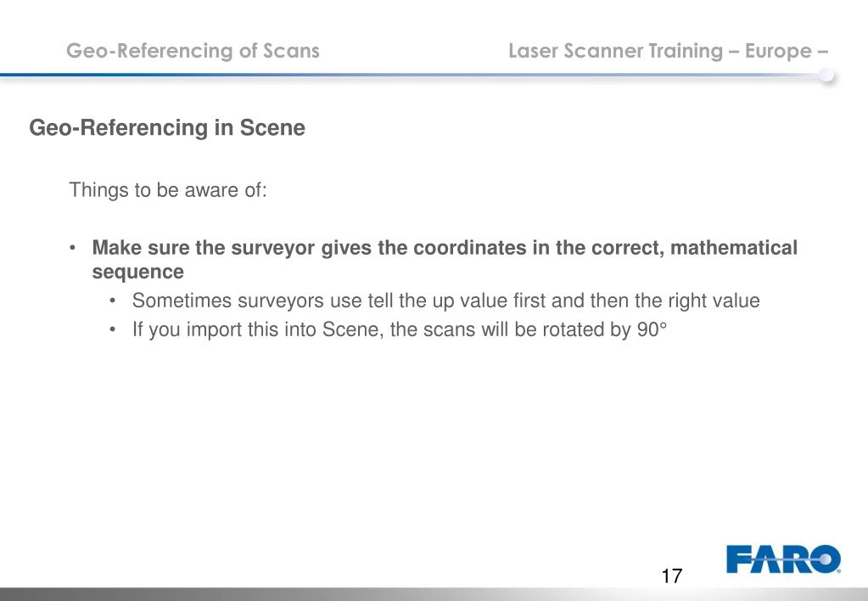
Task: Click the 'Things to be aware of:' text
Action: 168,190
